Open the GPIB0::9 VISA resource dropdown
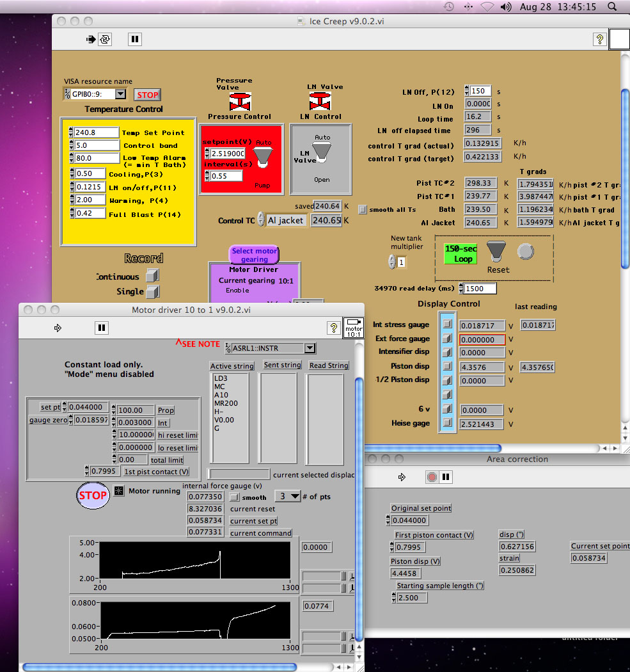This screenshot has width=630, height=672. click(120, 94)
